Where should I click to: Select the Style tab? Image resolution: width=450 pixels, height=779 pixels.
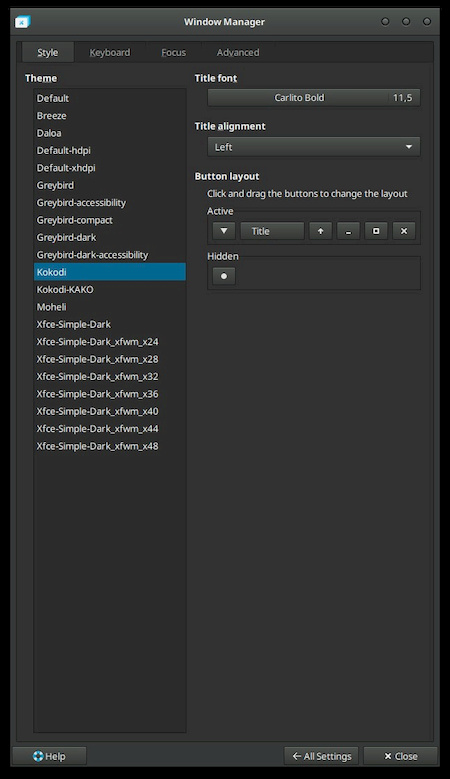pos(48,53)
